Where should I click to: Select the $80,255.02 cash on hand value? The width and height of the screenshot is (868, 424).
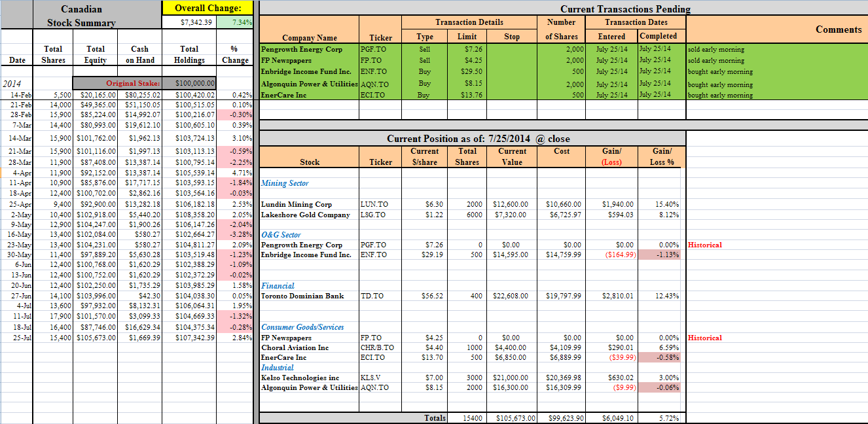click(x=142, y=95)
